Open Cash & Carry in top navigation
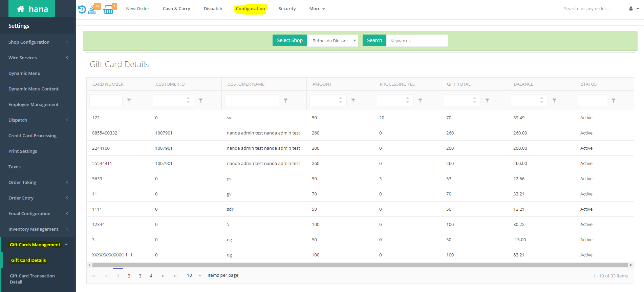The image size is (644, 292). 176,9
